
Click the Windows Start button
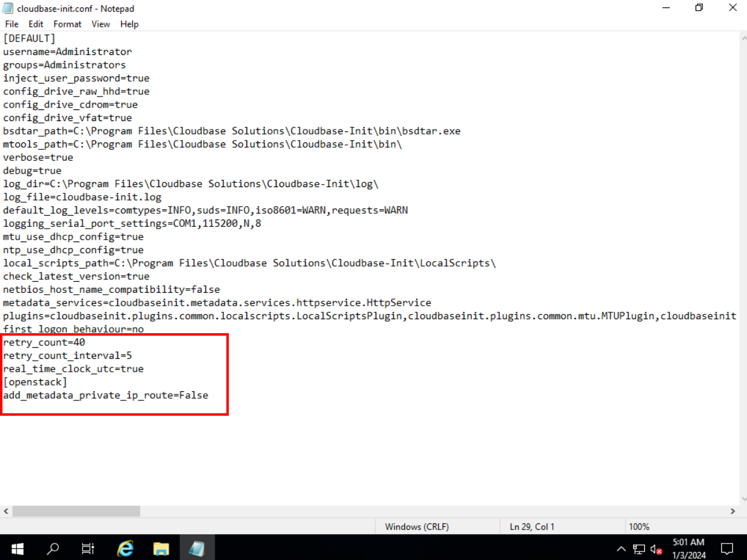[17, 548]
